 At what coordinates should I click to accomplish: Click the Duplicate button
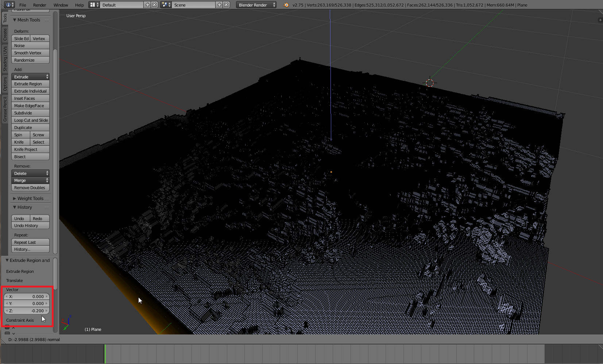click(30, 128)
